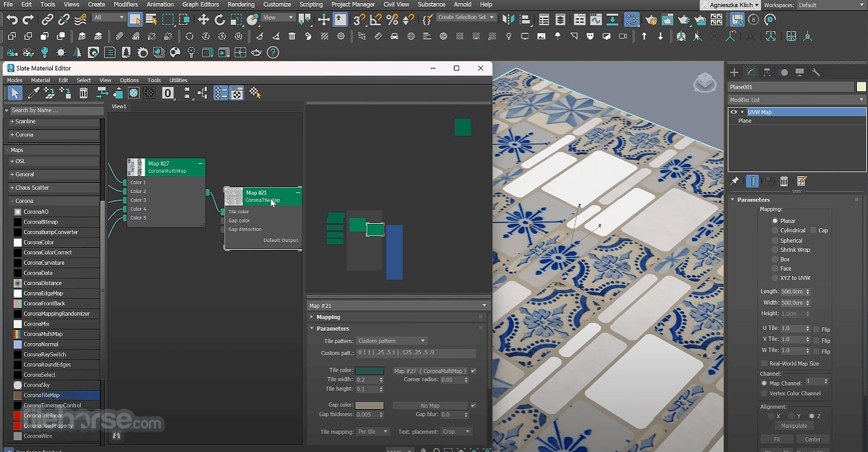Remove modifier from the stack trash icon
Screen dimensions: 868x452
click(x=784, y=181)
